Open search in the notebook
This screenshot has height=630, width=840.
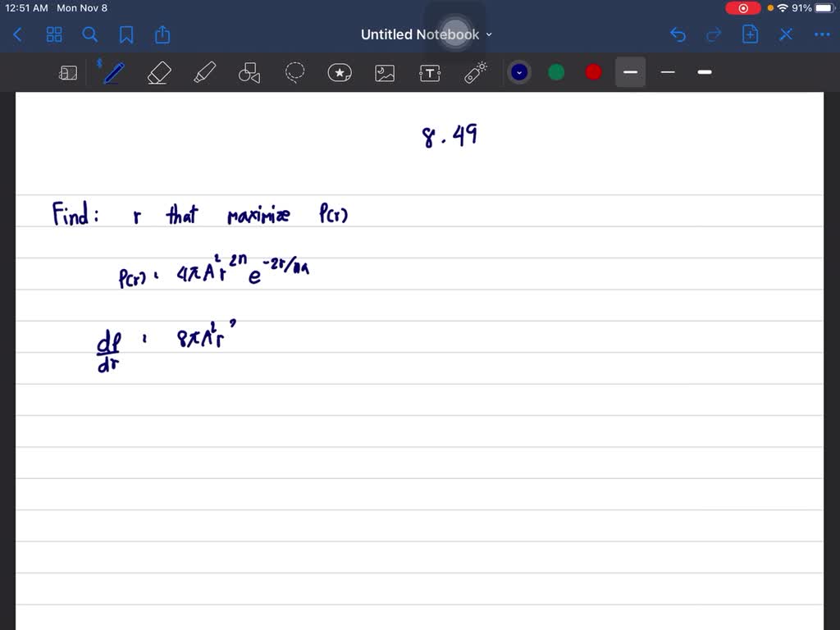pyautogui.click(x=90, y=34)
